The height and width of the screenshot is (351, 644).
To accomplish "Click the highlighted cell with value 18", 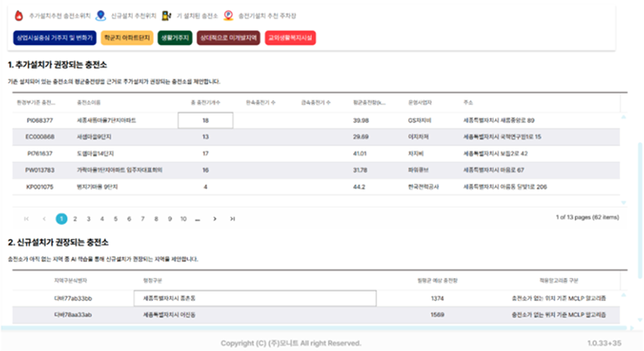I will (205, 120).
